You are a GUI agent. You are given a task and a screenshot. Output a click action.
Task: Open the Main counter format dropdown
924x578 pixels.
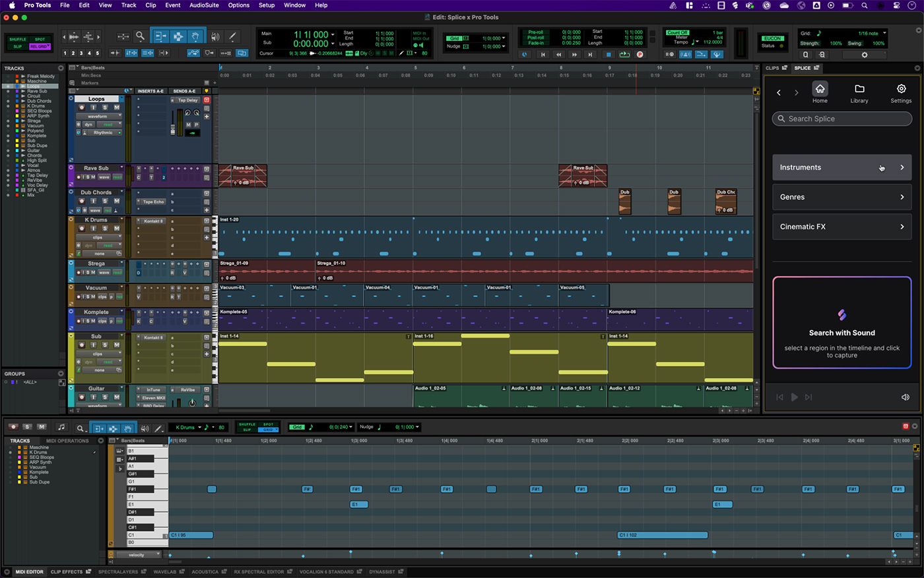(x=332, y=35)
